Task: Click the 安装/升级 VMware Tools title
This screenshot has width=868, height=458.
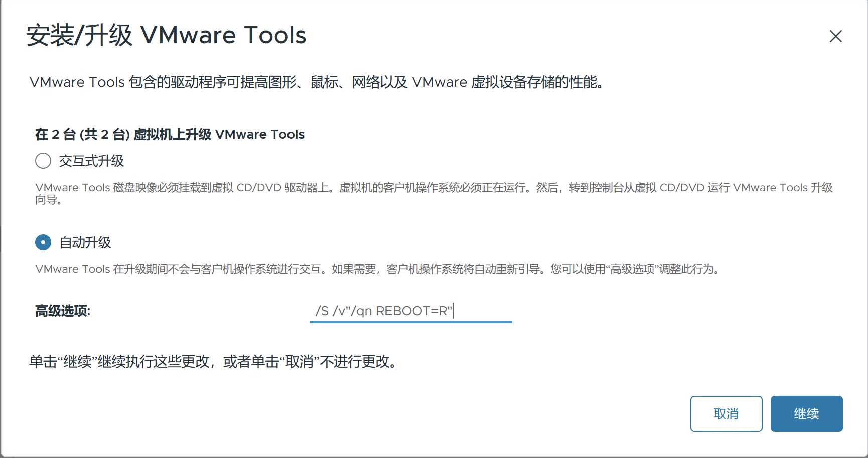Action: pos(166,35)
